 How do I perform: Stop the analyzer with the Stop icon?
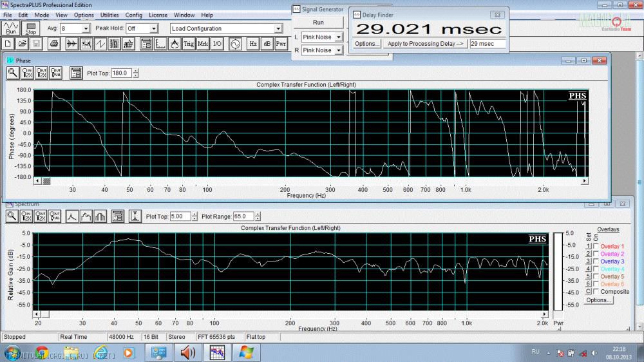coord(30,28)
